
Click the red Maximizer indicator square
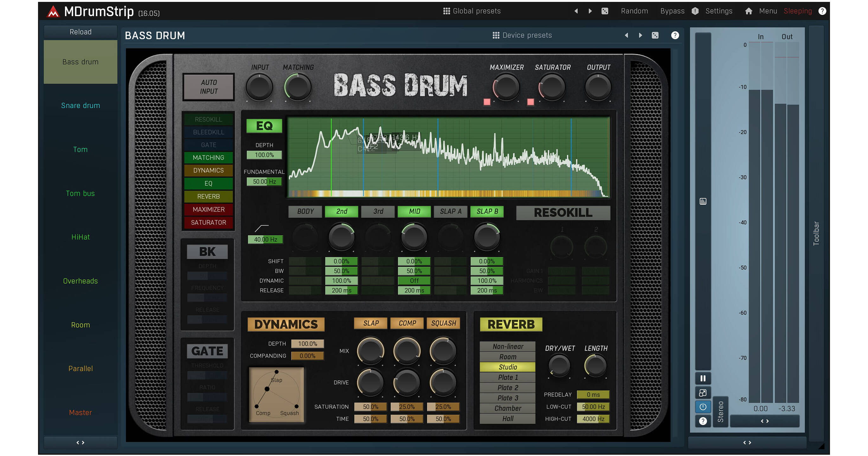(487, 102)
